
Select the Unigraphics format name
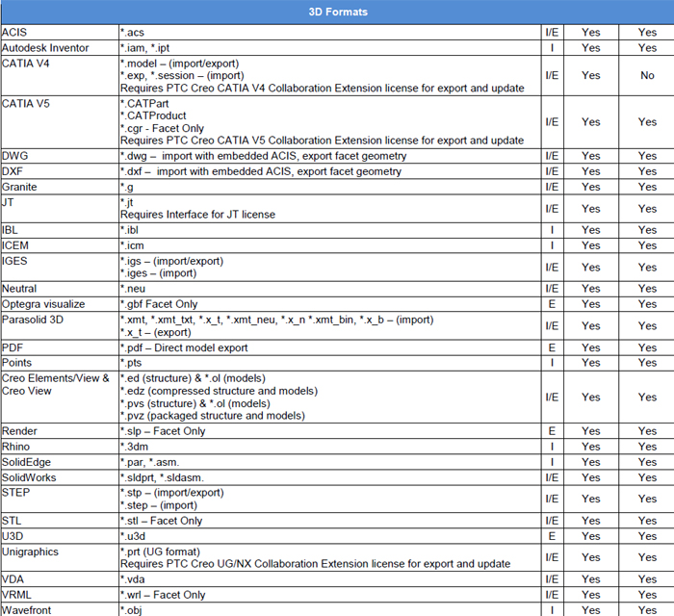click(30, 552)
